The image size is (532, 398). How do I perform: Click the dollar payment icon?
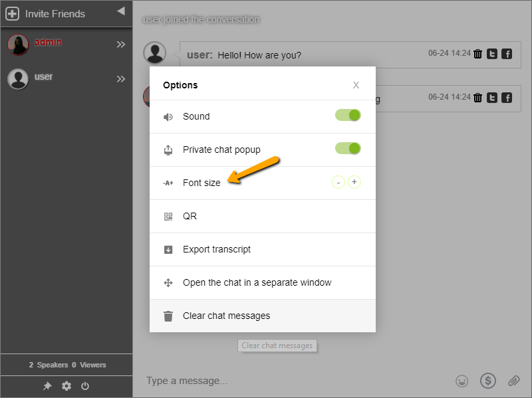pos(487,380)
